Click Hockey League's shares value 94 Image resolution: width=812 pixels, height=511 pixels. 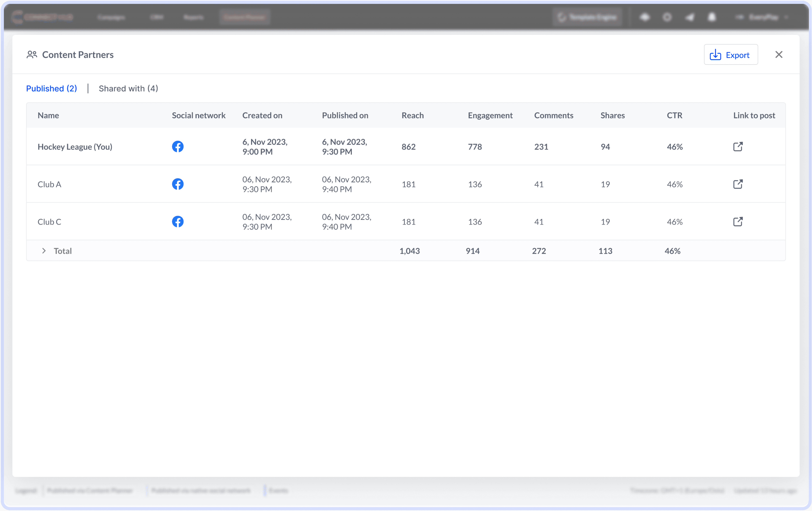coord(605,147)
